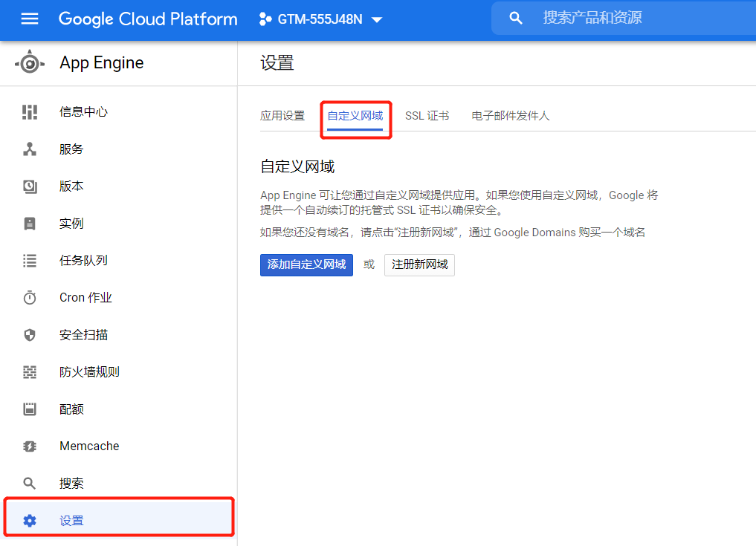This screenshot has height=546, width=756.
Task: Open 安全扫描 in the sidebar
Action: tap(119, 335)
